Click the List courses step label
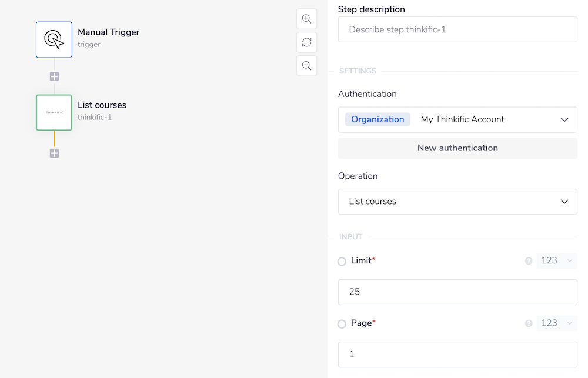The width and height of the screenshot is (588, 378). click(102, 105)
